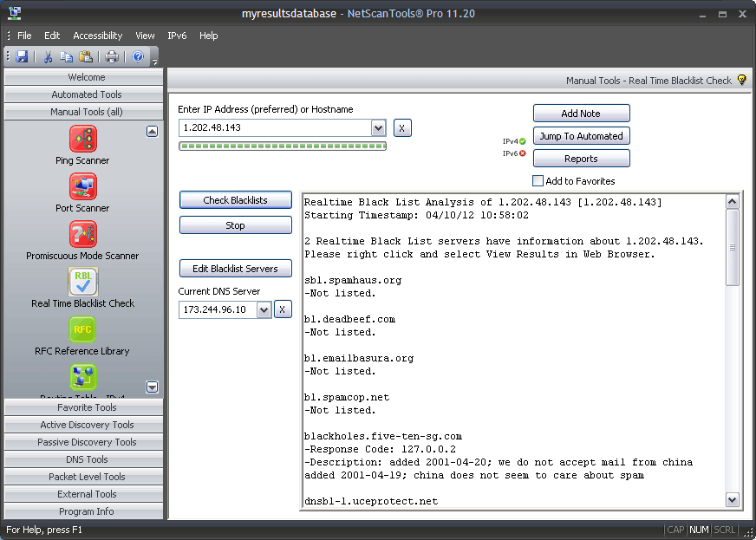Click the sbl.spamhaus.org result line
Viewport: 756px width, 540px height.
353,280
